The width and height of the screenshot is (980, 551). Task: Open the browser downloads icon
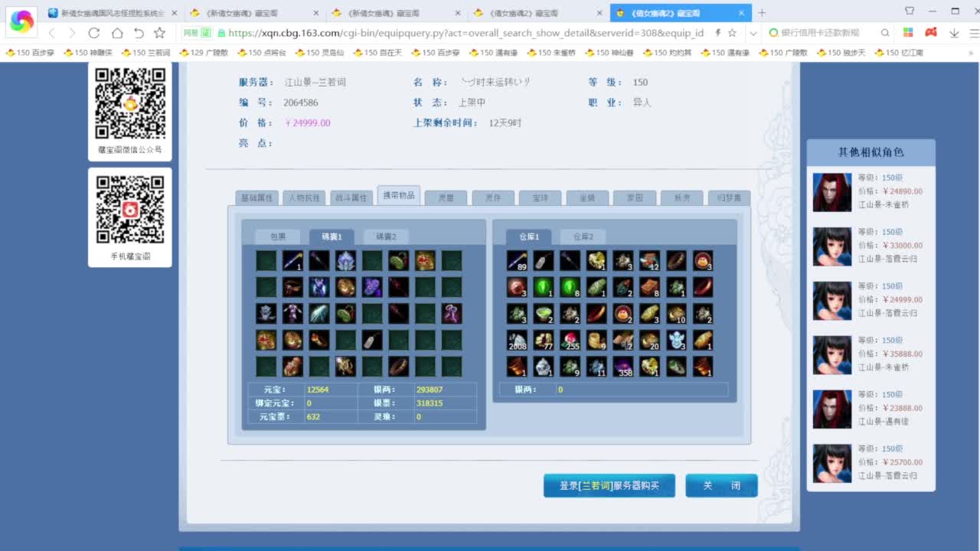(954, 33)
